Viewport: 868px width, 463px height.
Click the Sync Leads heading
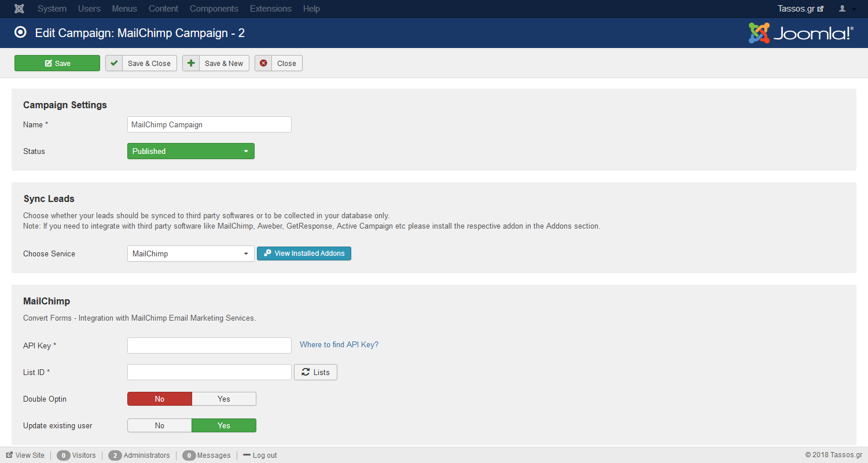[49, 199]
